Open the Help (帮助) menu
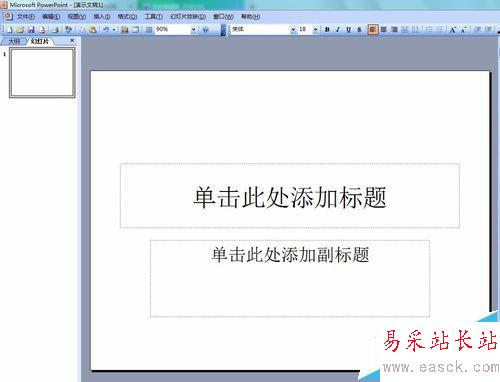The width and height of the screenshot is (500, 382). point(250,16)
